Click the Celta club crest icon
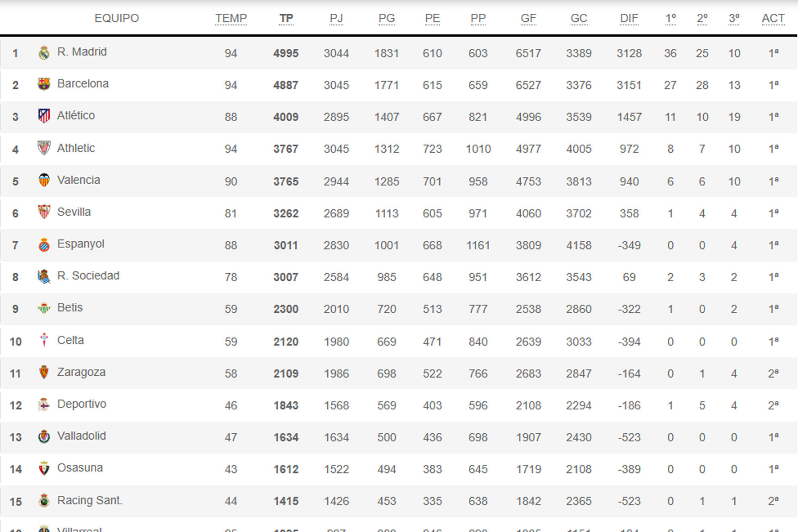The height and width of the screenshot is (532, 798). 44,340
